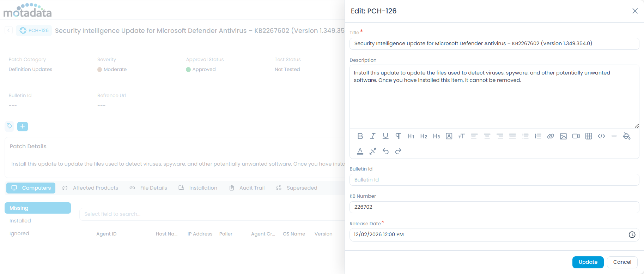644x274 pixels.
Task: Click the computers search field
Action: pos(212,214)
